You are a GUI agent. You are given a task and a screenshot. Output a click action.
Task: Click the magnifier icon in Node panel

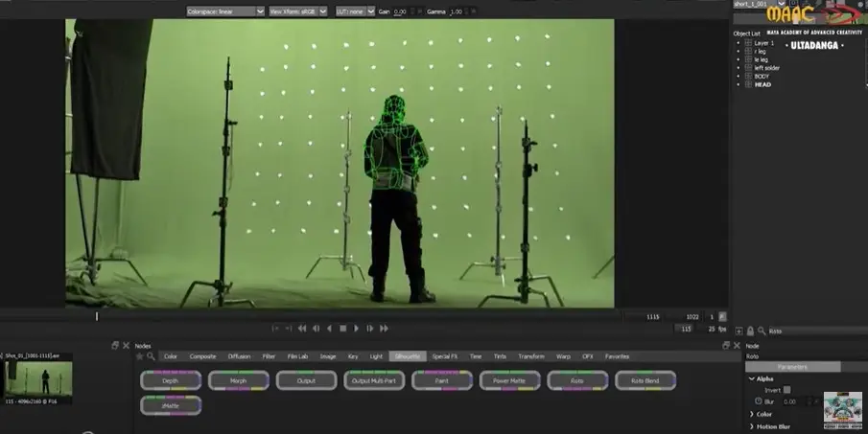click(x=762, y=331)
